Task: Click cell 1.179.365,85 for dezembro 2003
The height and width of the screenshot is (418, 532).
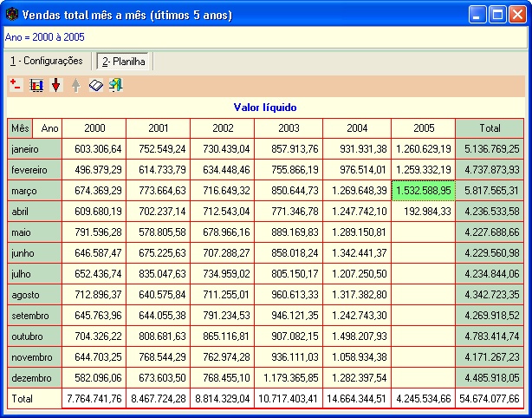Action: [289, 378]
